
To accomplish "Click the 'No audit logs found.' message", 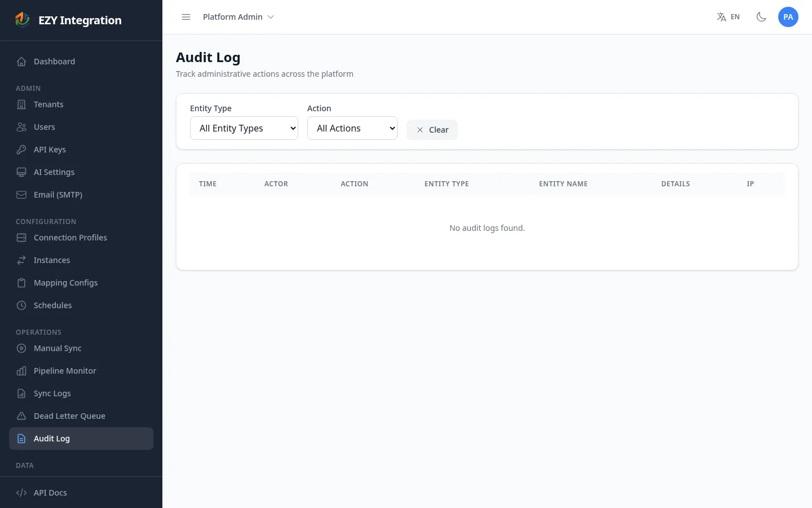I will 487,228.
